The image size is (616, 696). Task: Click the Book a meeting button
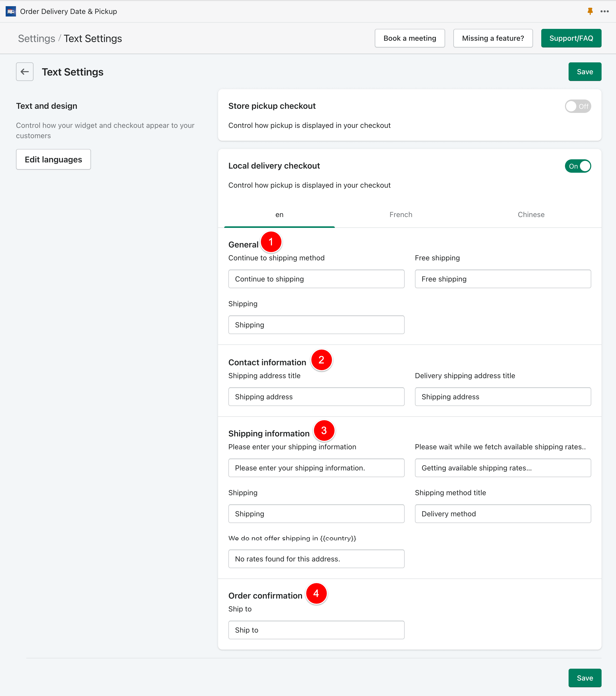point(410,38)
